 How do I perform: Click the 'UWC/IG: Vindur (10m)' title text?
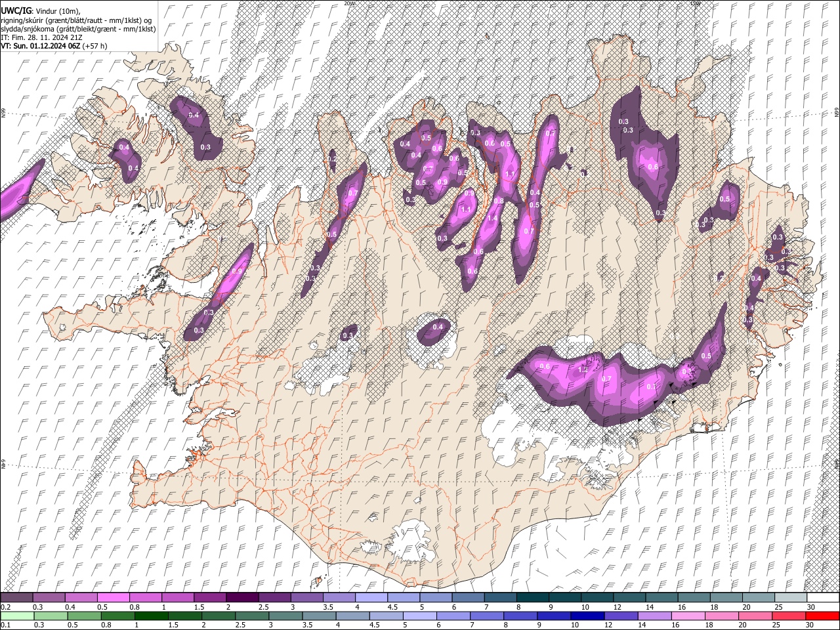tap(41, 11)
